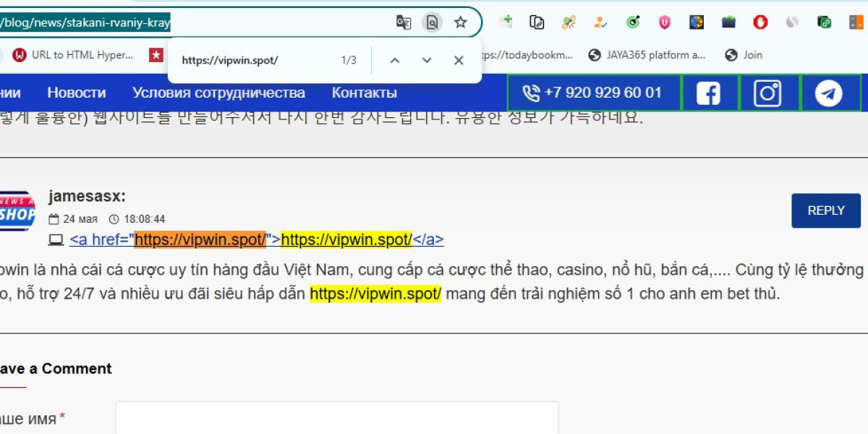The image size is (868, 434).
Task: Click the find-in-page lens icon in address bar
Action: pyautogui.click(x=432, y=22)
